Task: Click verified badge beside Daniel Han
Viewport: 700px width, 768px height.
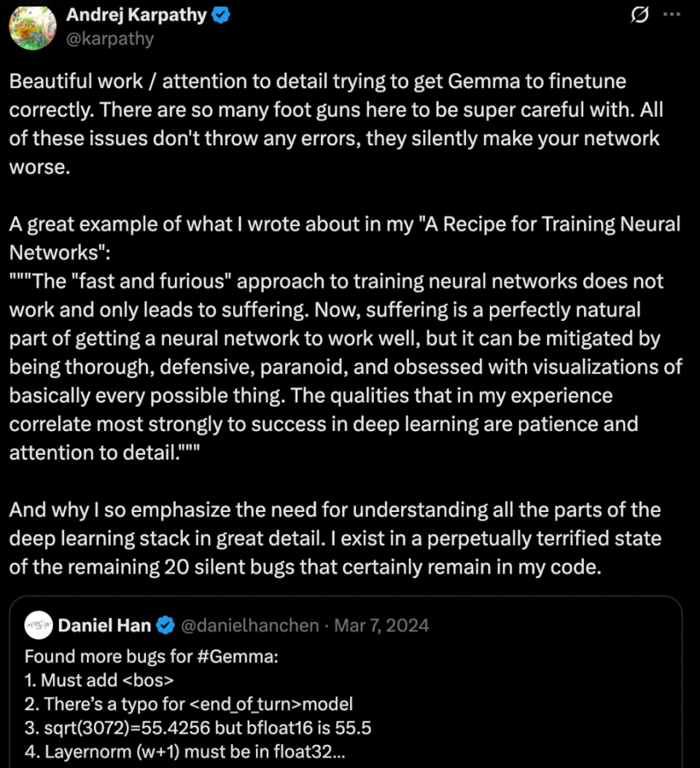Action: point(166,625)
